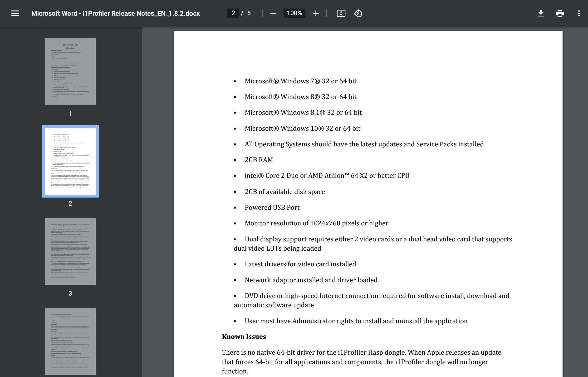Open the three-dot more actions menu
Viewport: 588px width, 377px height.
coord(579,13)
